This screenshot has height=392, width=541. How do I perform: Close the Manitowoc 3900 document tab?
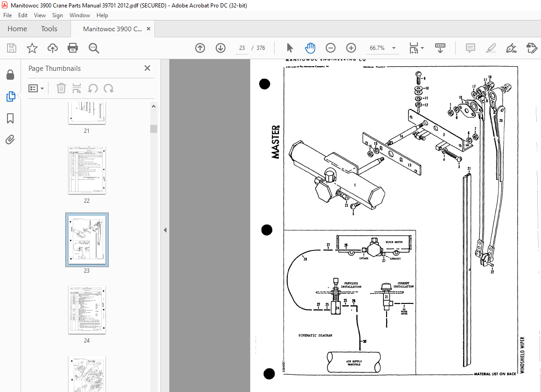148,28
